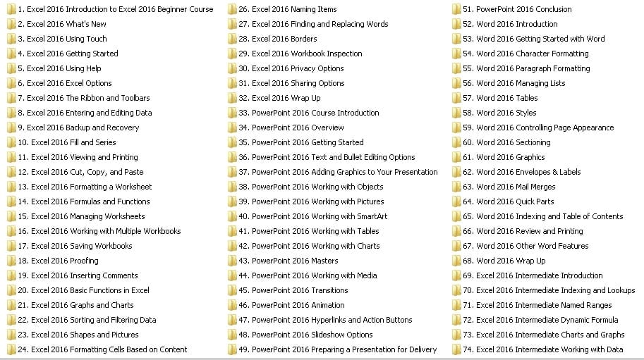Image resolution: width=644 pixels, height=360 pixels.
Task: Click folder icon beside 21. Graphs and Charts
Action: (11, 305)
